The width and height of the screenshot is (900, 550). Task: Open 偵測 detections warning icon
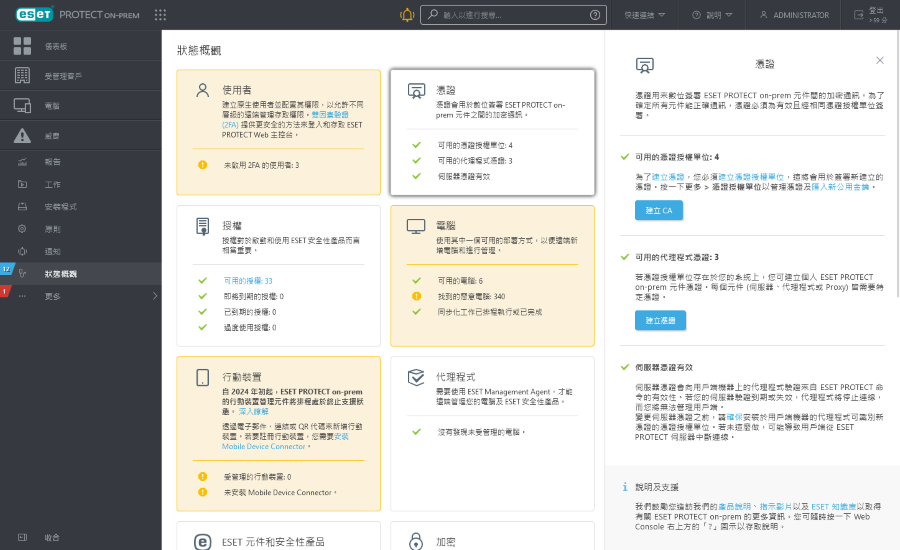tap(23, 135)
